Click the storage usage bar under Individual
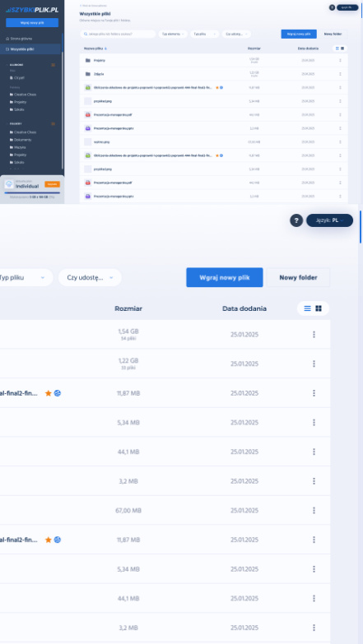This screenshot has width=363, height=644. tap(32, 192)
